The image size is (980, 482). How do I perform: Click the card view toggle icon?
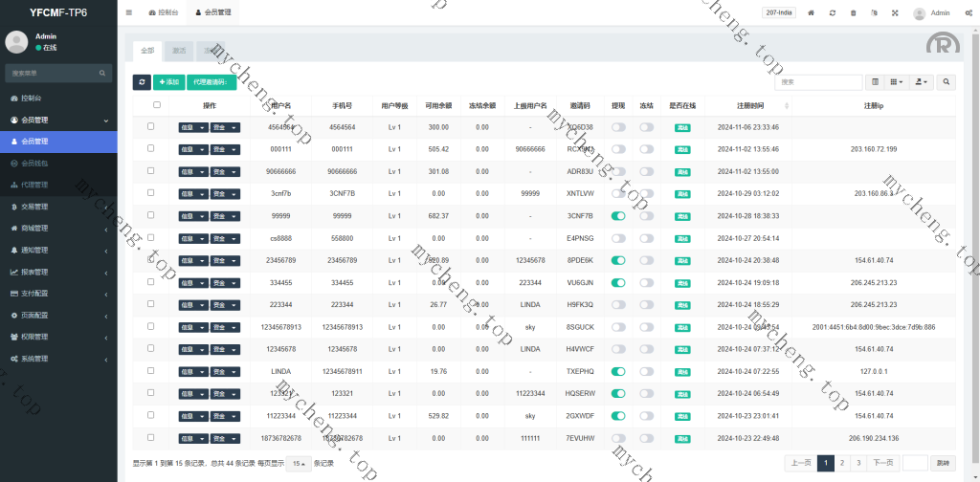(874, 82)
